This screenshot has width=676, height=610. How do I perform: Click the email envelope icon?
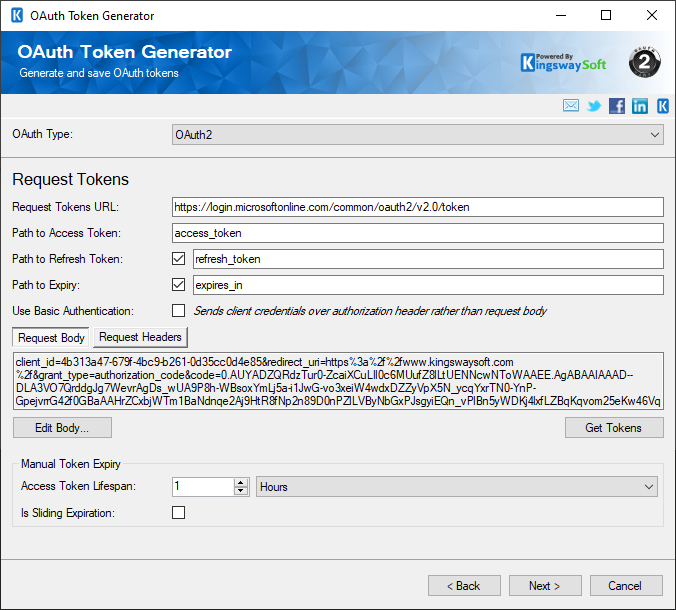pyautogui.click(x=571, y=106)
